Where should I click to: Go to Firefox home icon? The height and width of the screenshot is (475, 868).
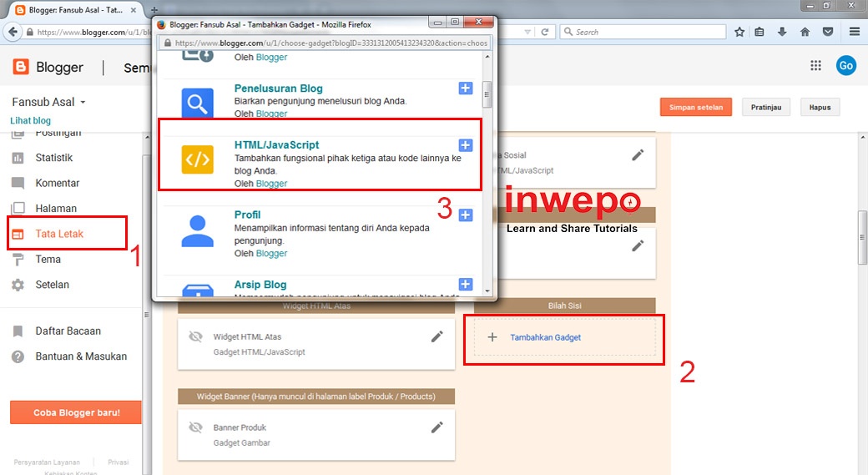pos(805,32)
